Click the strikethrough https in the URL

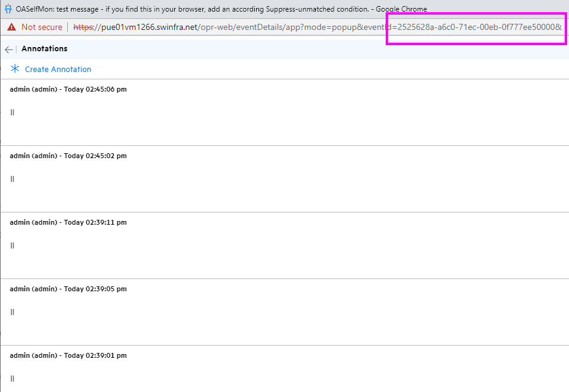click(83, 27)
